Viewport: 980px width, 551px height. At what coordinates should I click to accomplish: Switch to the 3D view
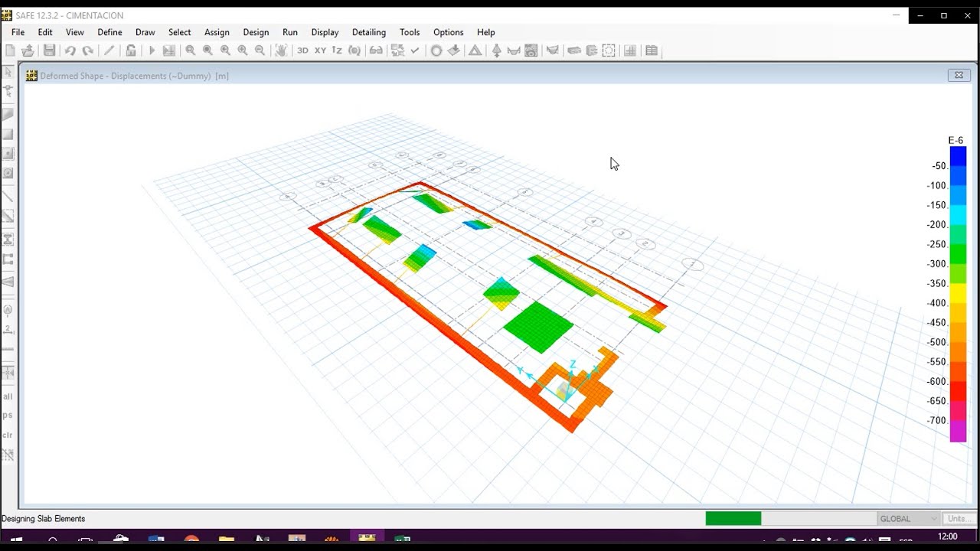tap(302, 51)
